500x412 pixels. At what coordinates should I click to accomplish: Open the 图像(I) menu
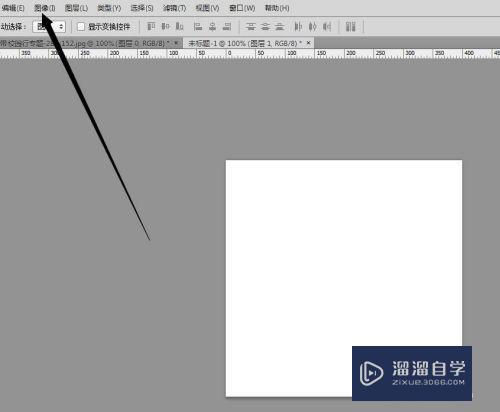[44, 8]
